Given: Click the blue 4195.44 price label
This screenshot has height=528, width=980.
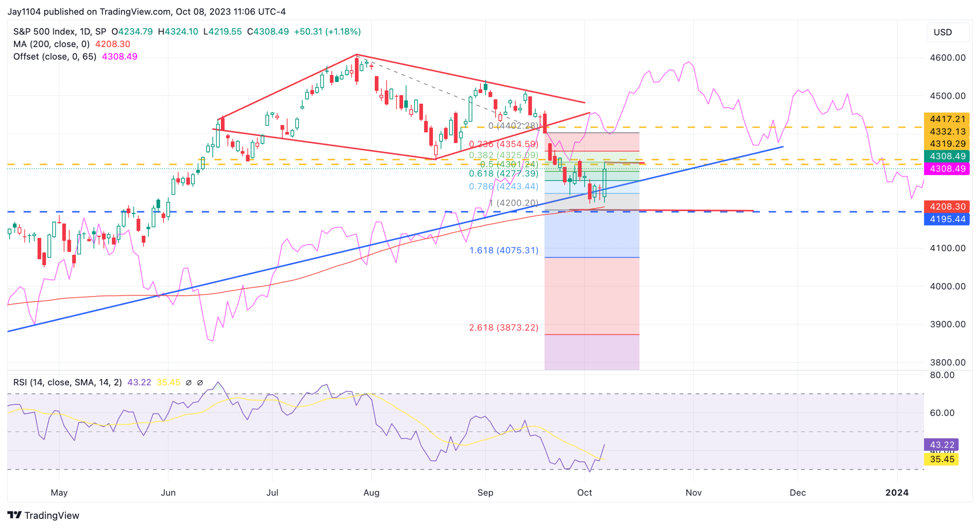Looking at the screenshot, I should [x=947, y=219].
